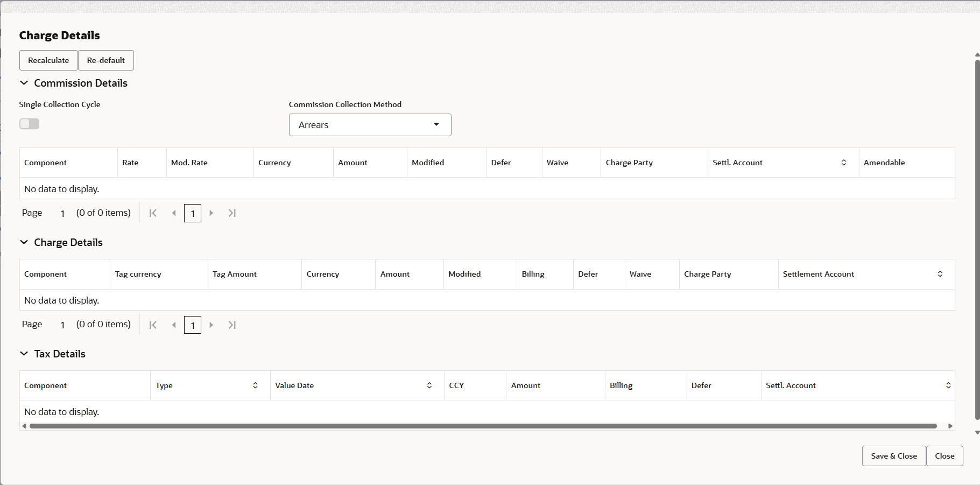Go to last page of Commission Details table

coord(232,213)
